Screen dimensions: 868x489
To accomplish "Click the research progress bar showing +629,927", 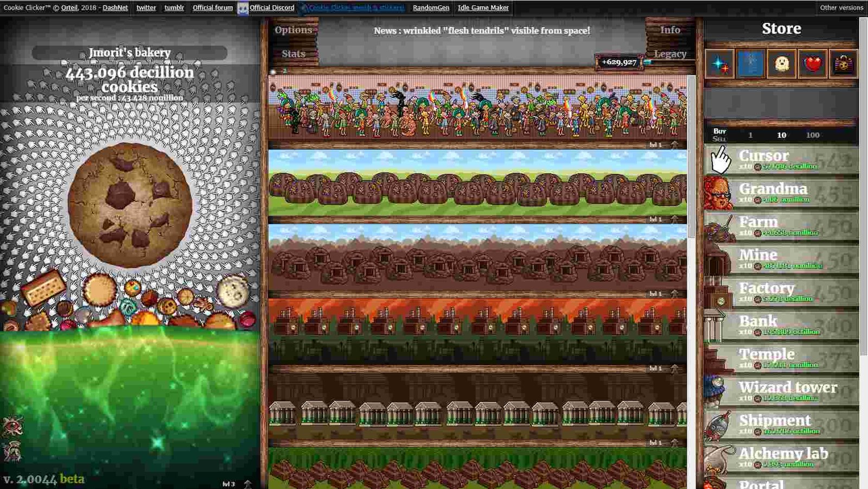I will (x=619, y=62).
